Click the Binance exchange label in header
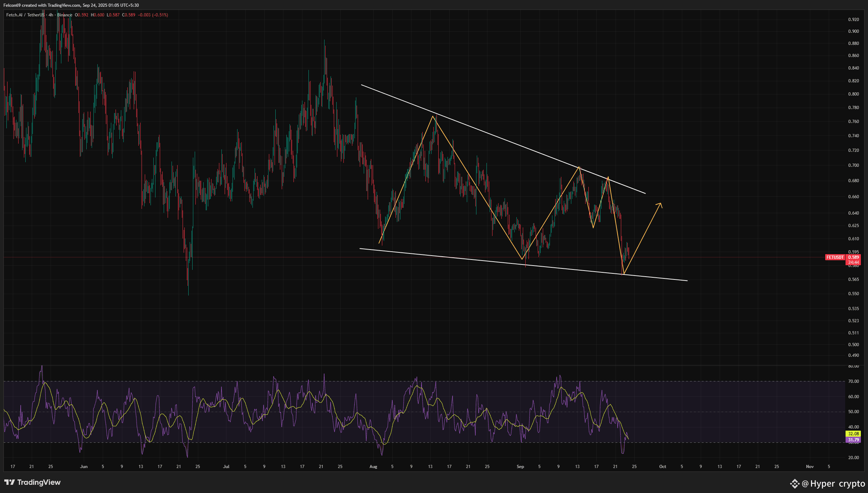868x493 pixels. [x=65, y=15]
